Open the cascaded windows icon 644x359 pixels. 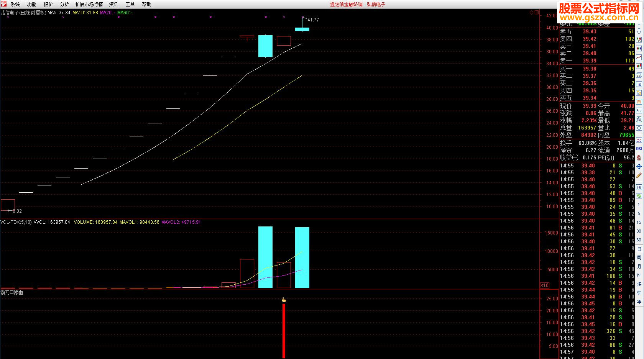[x=639, y=75]
